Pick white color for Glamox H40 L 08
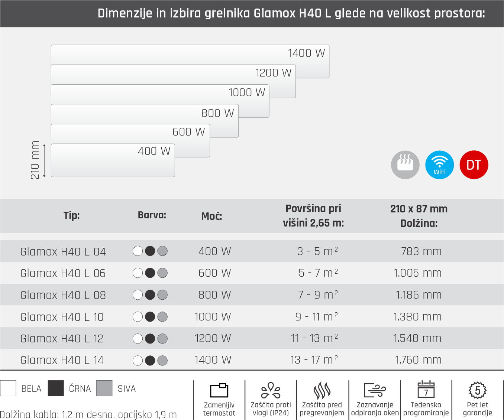This screenshot has width=504, height=420. [x=138, y=295]
